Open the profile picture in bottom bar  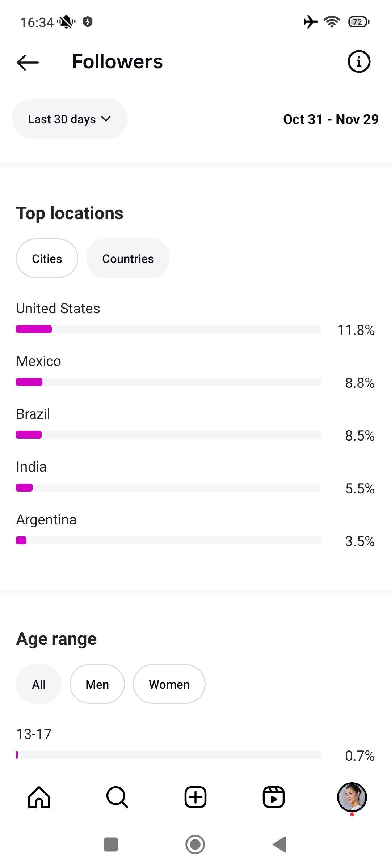tap(352, 797)
